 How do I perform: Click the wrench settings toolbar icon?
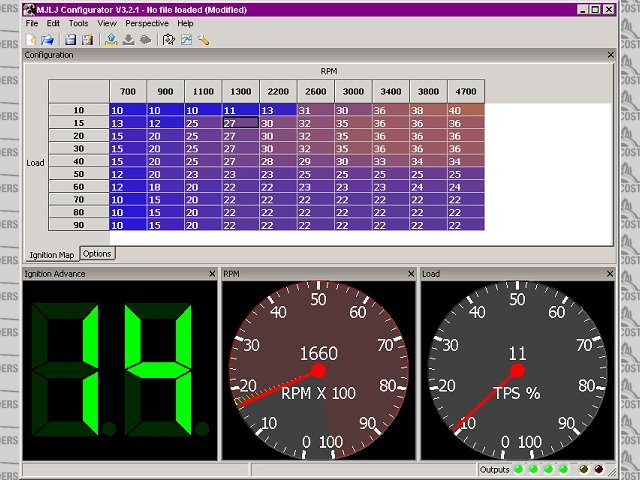pos(203,39)
